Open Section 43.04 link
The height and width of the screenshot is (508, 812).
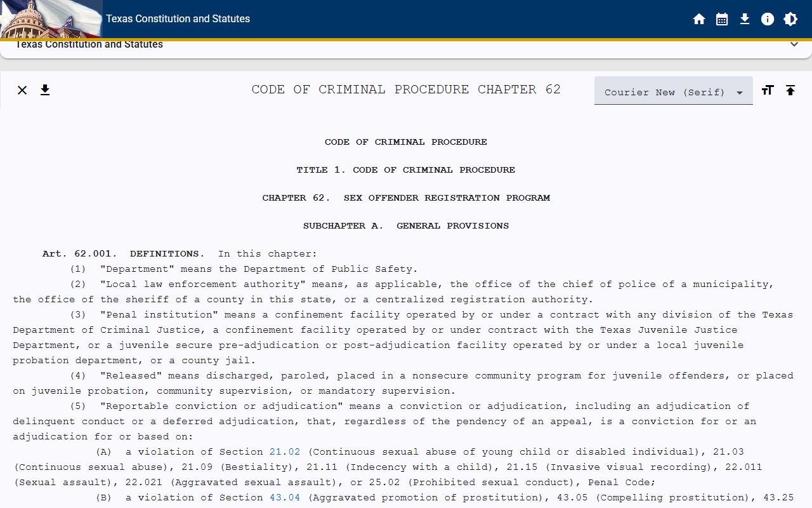pyautogui.click(x=285, y=498)
